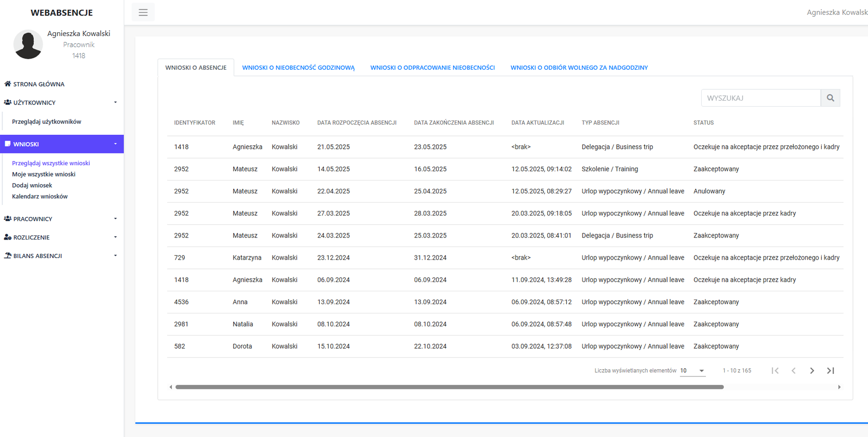Click the scrollbar right arrow
868x437 pixels.
[839, 387]
